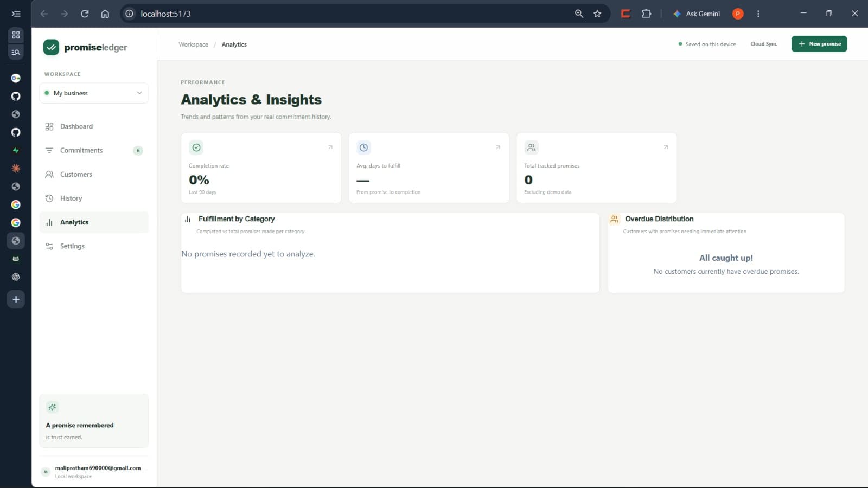Open the tab search icon in left strip
The image size is (868, 488).
[x=16, y=52]
